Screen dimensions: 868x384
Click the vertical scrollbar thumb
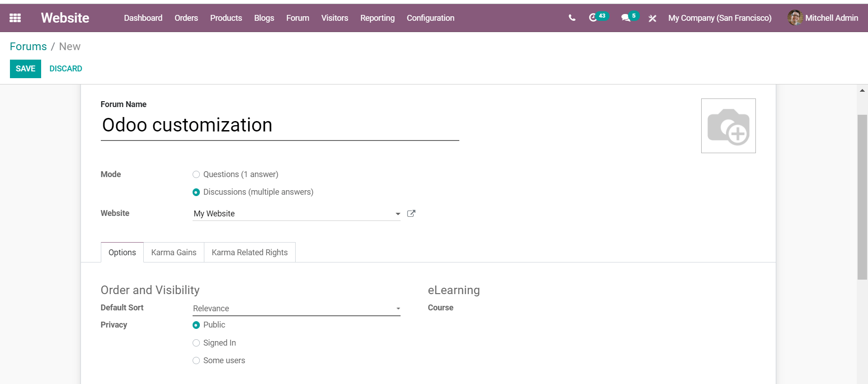(x=862, y=197)
